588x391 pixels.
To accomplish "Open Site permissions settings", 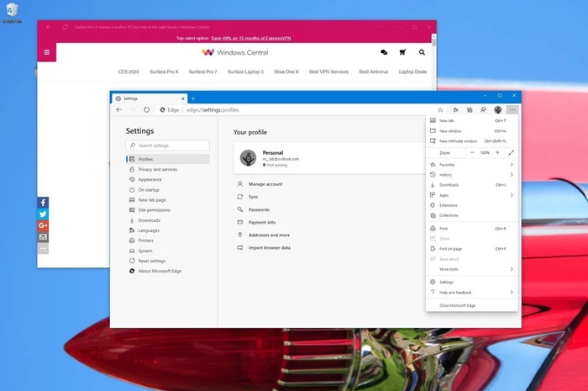I will [x=168, y=210].
